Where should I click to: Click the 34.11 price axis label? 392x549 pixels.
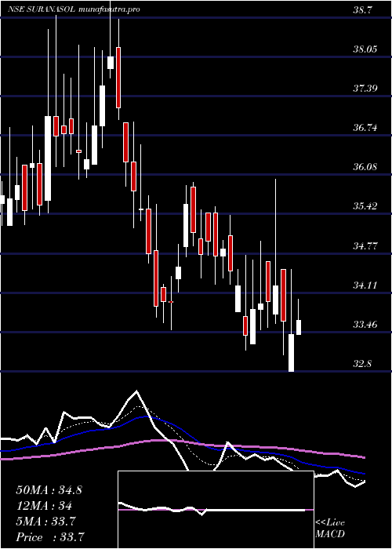pos(365,285)
